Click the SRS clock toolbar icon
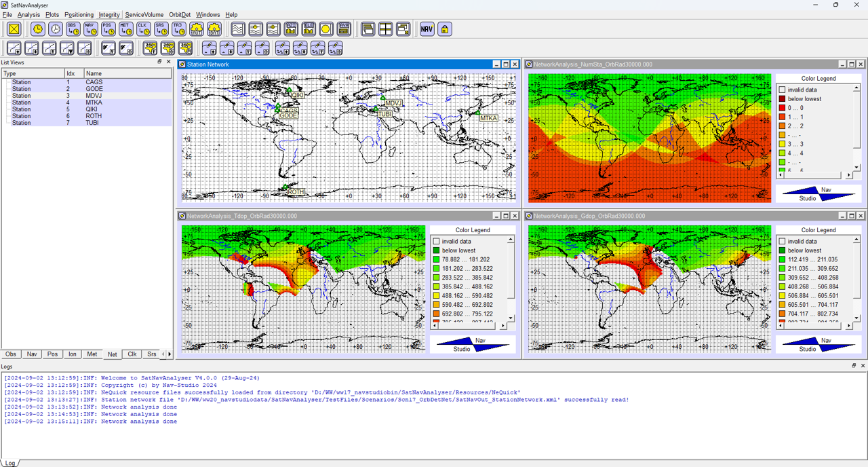Image resolution: width=868 pixels, height=467 pixels. pyautogui.click(x=161, y=29)
